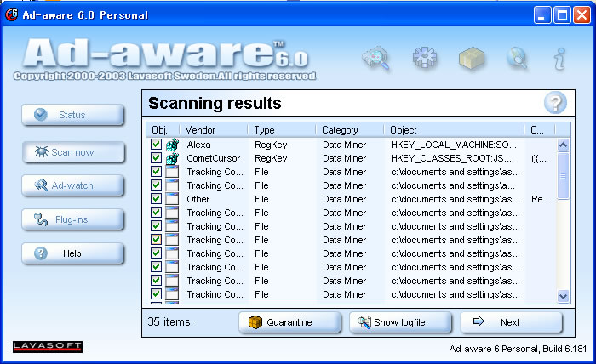Uncheck the Other vendor entry checkbox

pyautogui.click(x=156, y=198)
